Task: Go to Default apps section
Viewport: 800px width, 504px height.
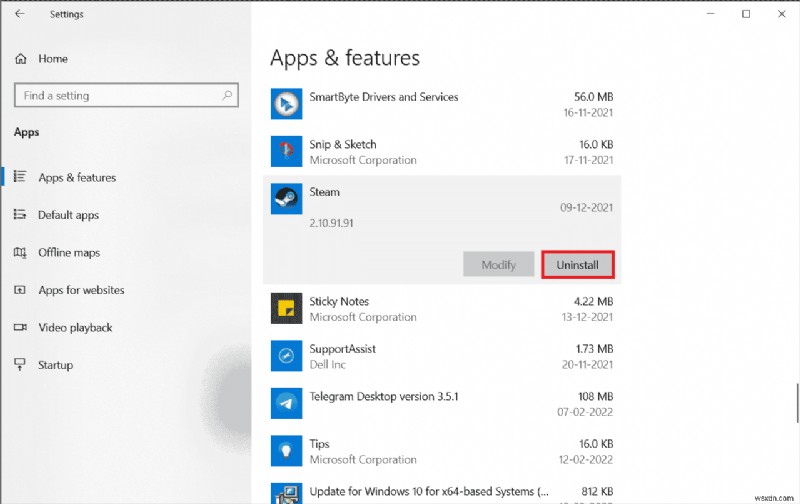Action: (68, 215)
